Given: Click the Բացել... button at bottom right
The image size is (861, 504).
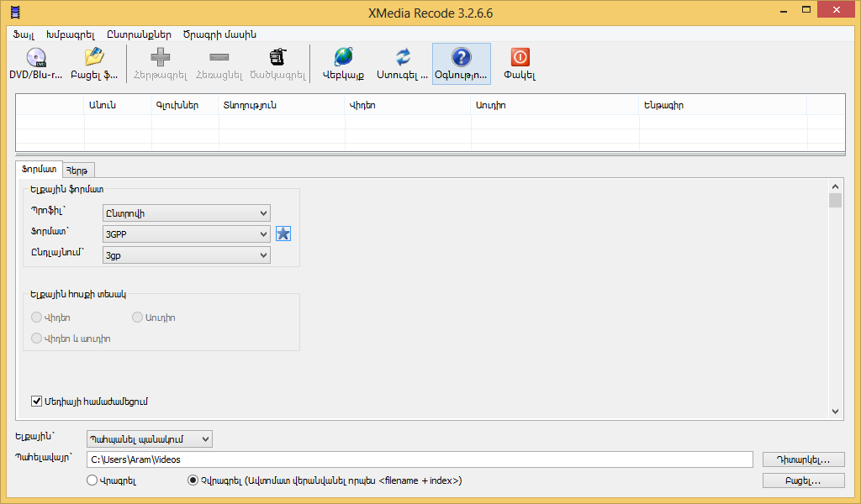Looking at the screenshot, I should tap(803, 480).
